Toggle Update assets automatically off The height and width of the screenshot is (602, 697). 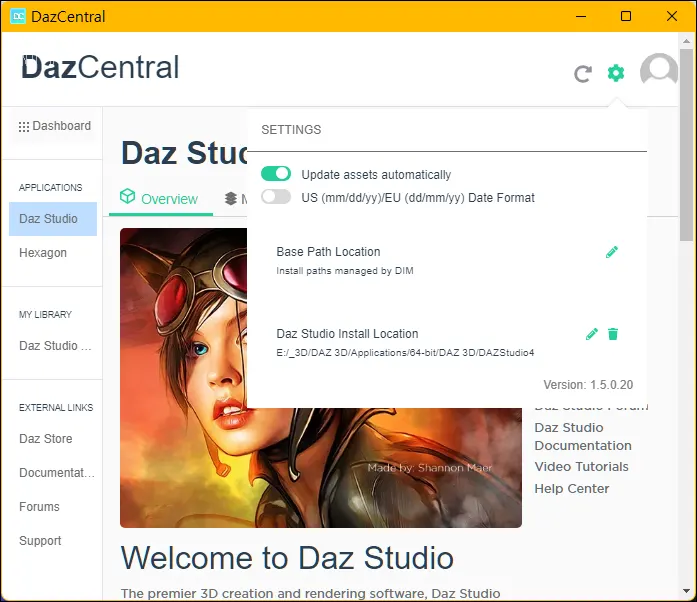point(276,173)
